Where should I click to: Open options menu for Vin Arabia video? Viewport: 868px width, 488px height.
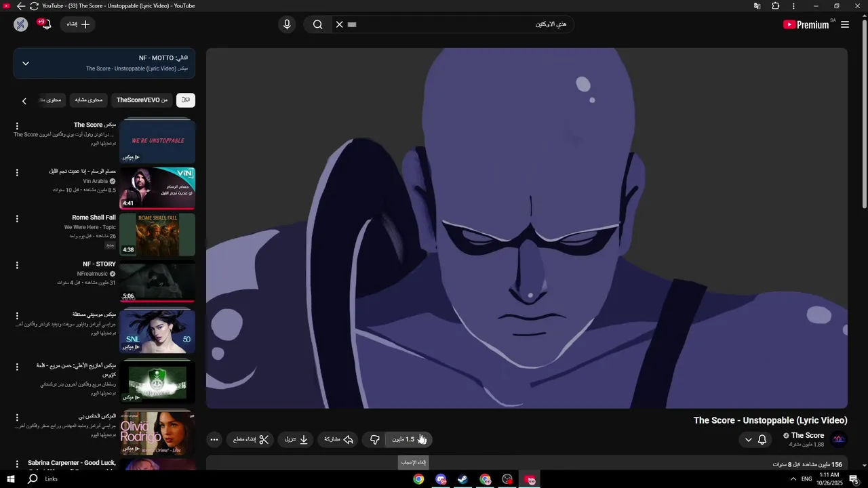[17, 173]
